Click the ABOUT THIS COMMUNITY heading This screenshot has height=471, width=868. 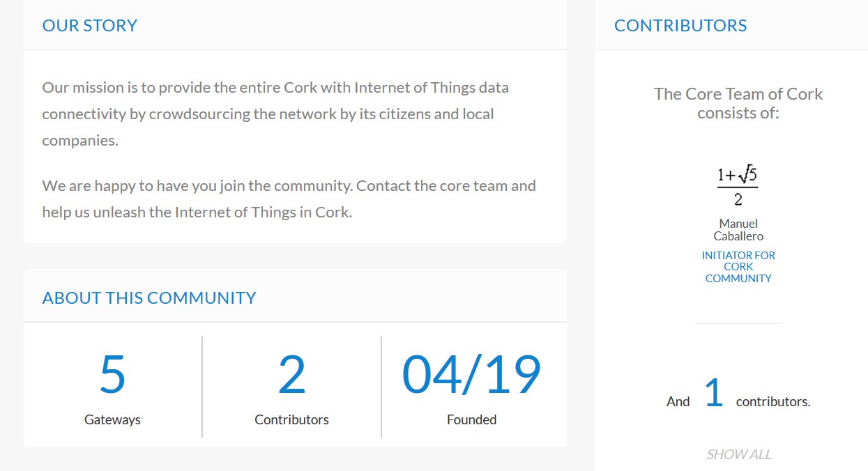pos(149,298)
